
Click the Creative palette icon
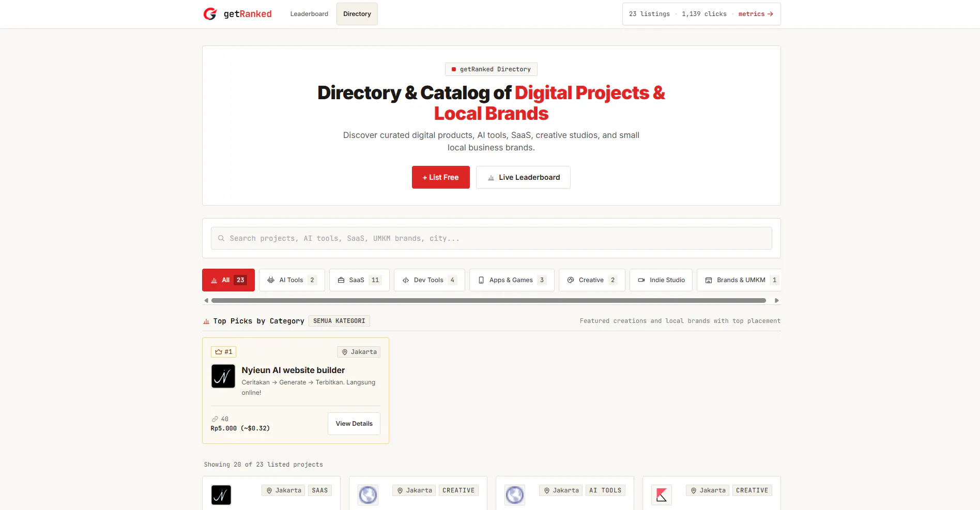point(571,280)
